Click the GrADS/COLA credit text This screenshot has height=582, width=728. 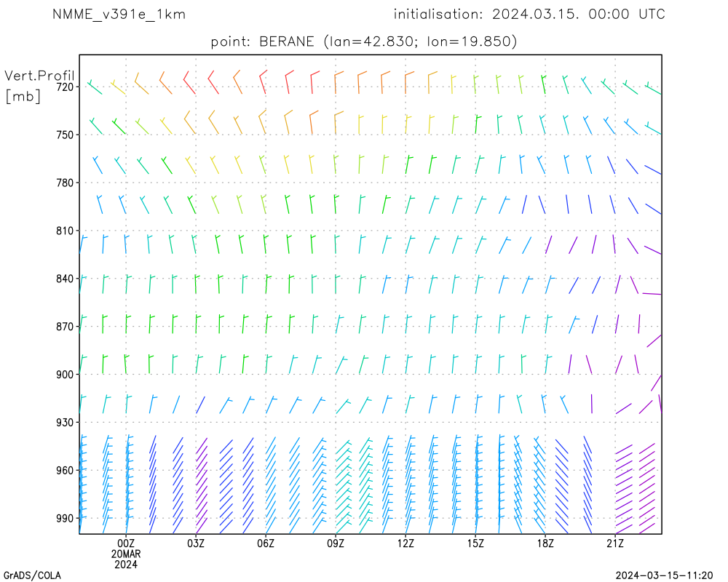click(x=32, y=576)
